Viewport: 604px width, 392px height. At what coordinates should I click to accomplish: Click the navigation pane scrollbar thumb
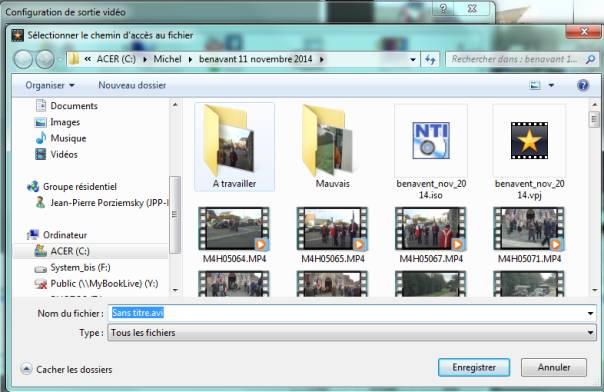click(175, 214)
